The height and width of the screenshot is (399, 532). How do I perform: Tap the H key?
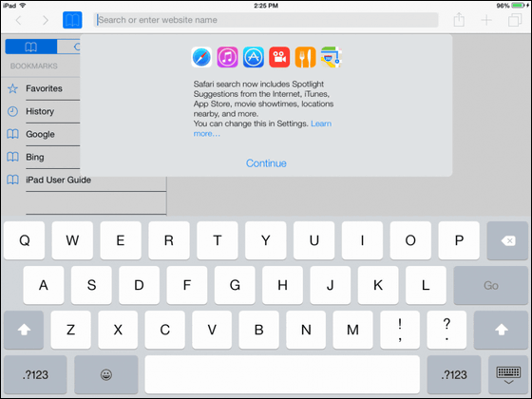283,285
